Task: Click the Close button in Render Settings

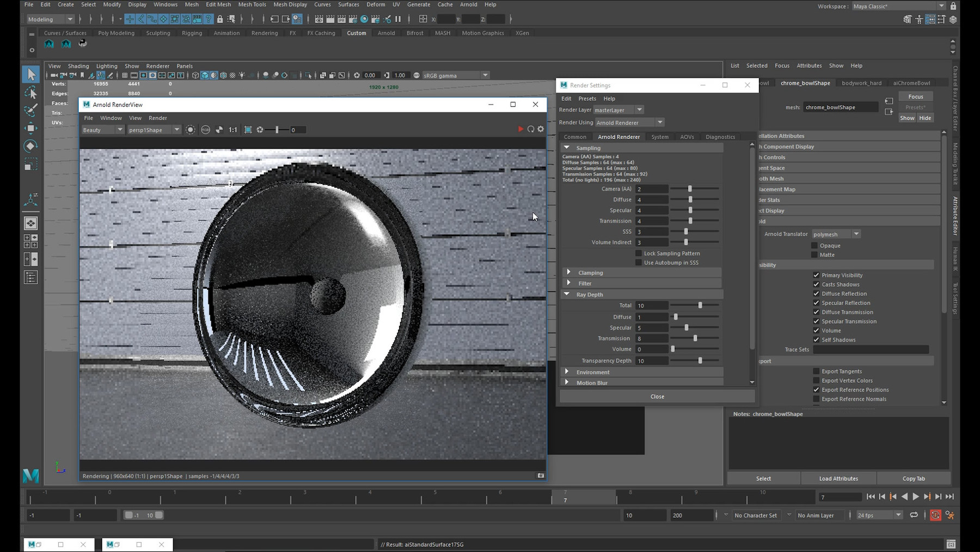Action: [x=657, y=397]
